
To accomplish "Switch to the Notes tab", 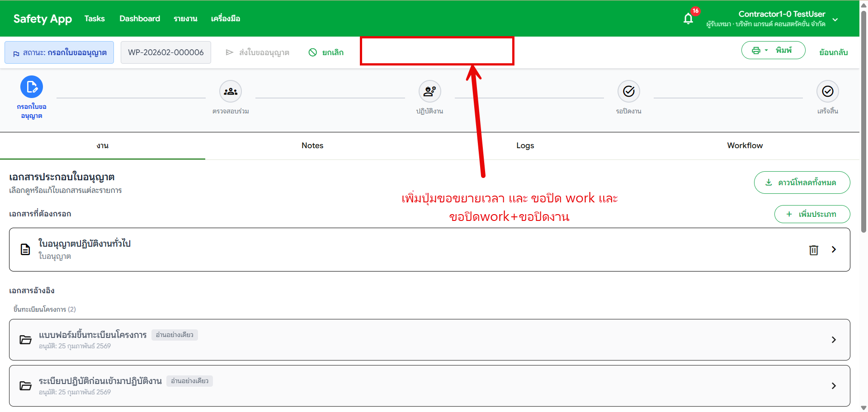I will click(312, 145).
